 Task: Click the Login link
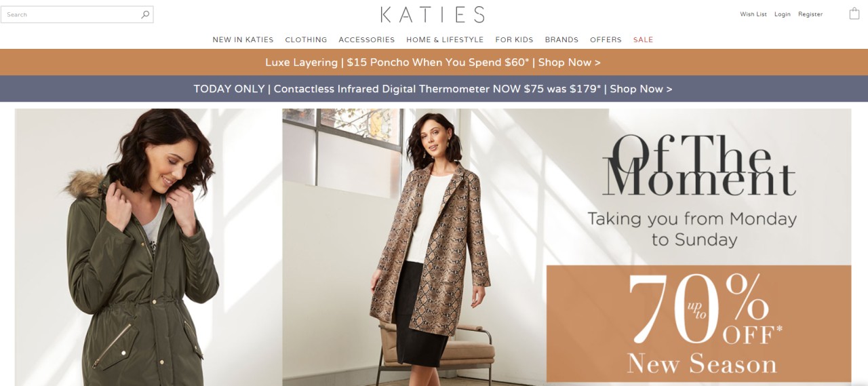pyautogui.click(x=783, y=14)
